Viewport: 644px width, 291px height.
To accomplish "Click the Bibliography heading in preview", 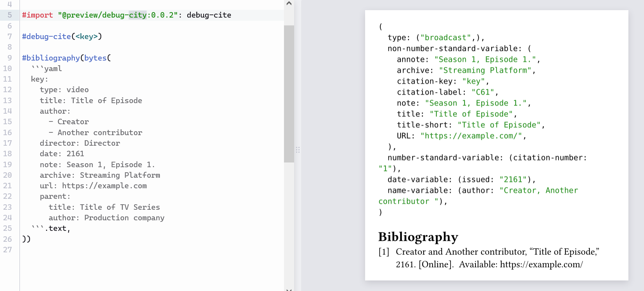I will coord(418,237).
